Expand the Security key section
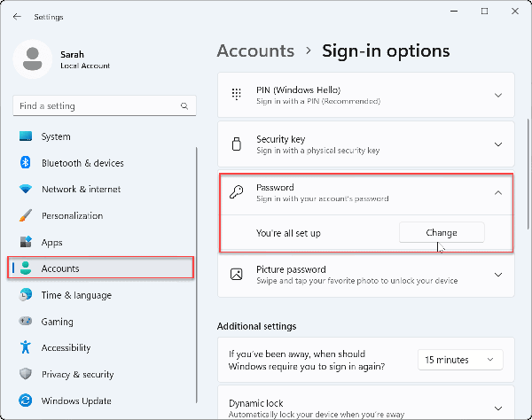532x420 pixels. pos(497,144)
